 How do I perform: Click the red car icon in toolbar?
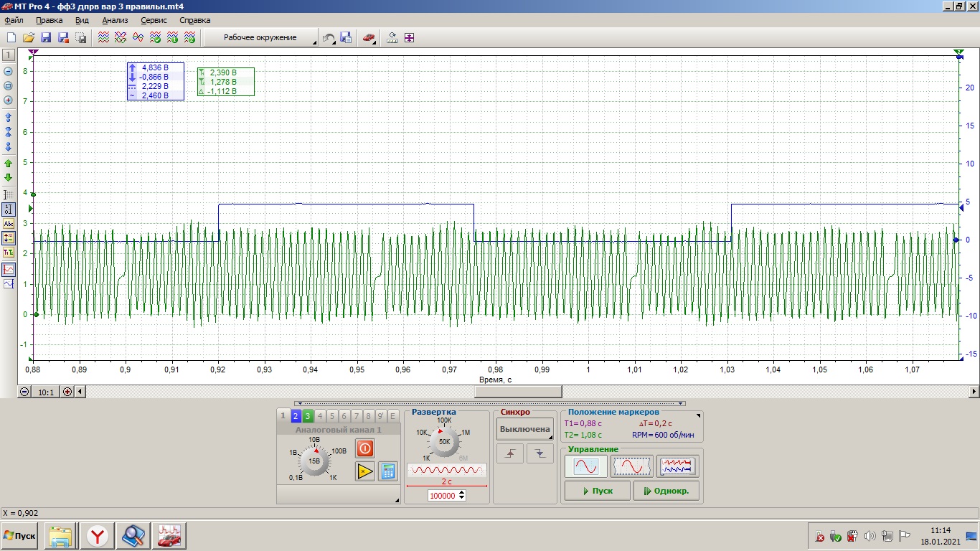(x=368, y=37)
